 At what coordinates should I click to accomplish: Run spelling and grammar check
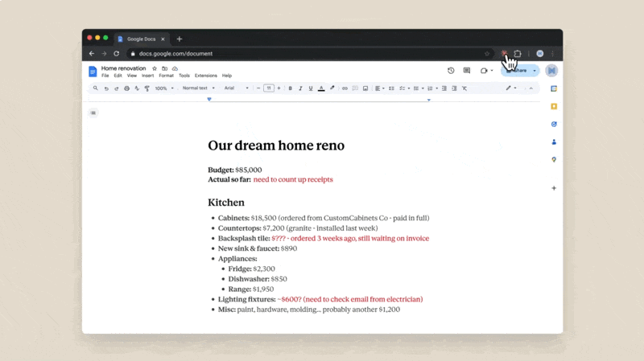[137, 88]
